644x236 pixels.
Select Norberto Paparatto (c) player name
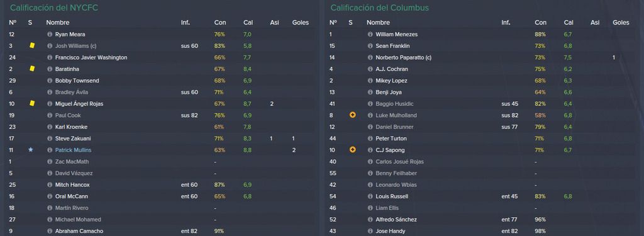coord(403,57)
